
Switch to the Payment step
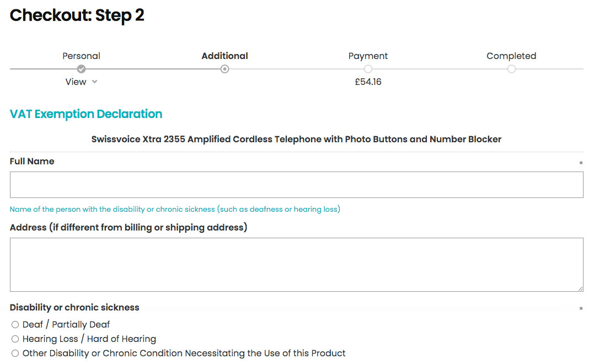pyautogui.click(x=368, y=56)
